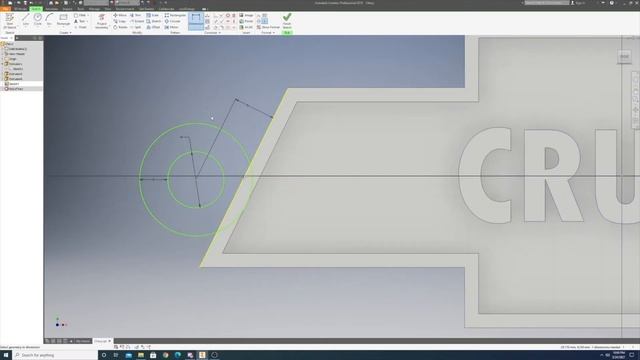Open the Text tool dropdown arrow
The width and height of the screenshot is (640, 360).
click(x=87, y=21)
